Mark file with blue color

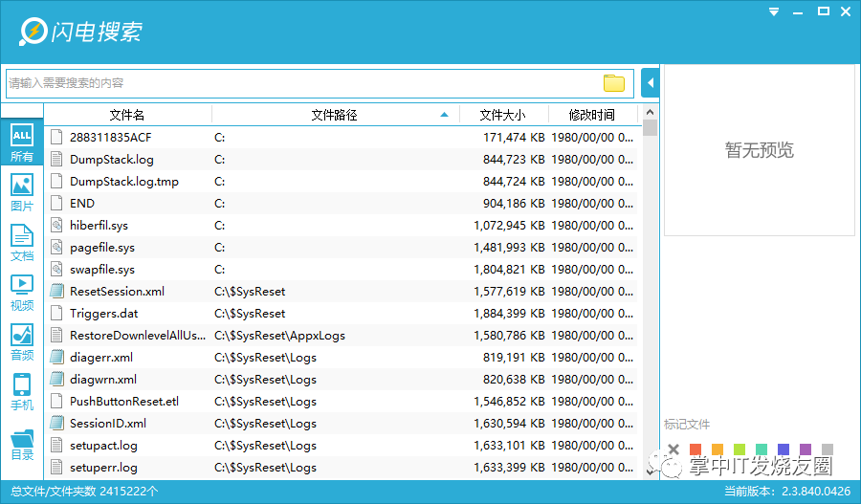(x=783, y=449)
